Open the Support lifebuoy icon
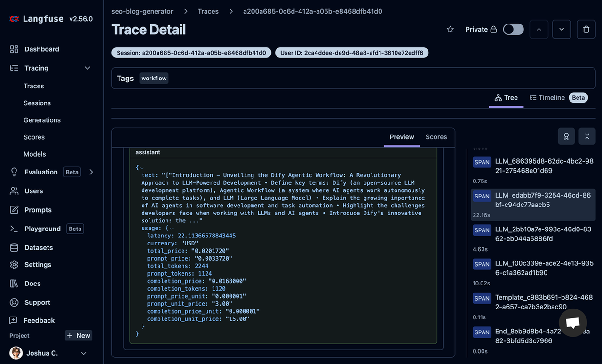Screen dimensions: 602x364 point(14,302)
